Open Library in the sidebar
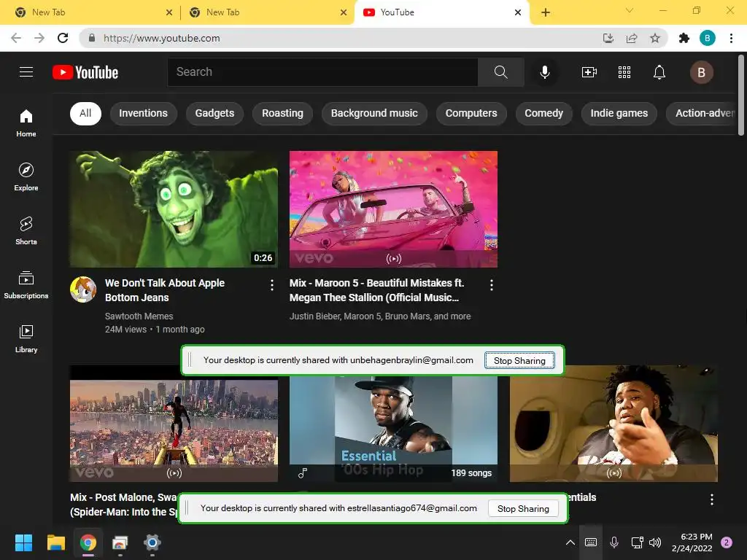Viewport: 747px width, 560px height. 26,338
